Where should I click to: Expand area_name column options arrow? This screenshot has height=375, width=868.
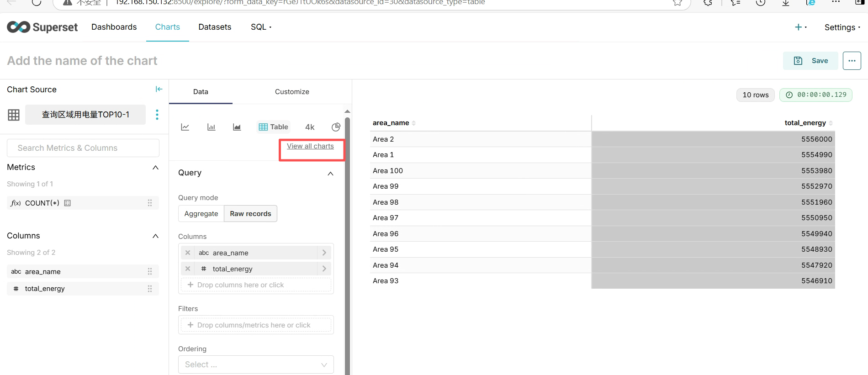tap(324, 253)
